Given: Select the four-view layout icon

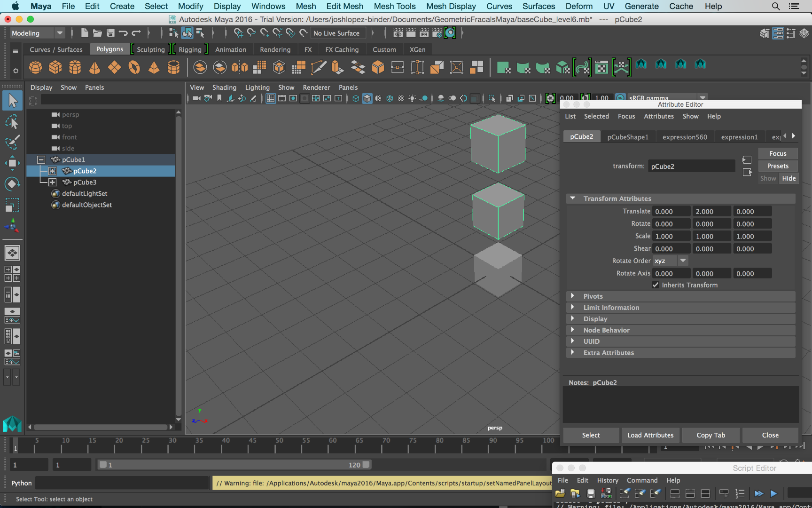Looking at the screenshot, I should (x=12, y=274).
